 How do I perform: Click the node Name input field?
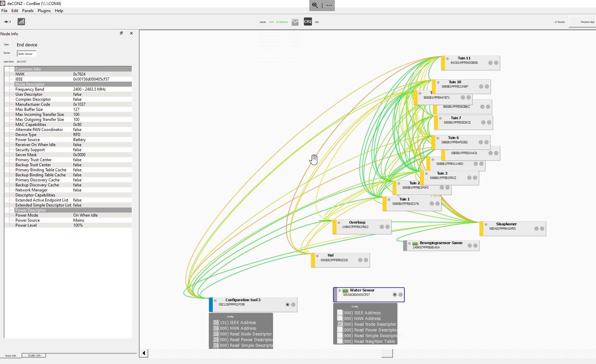click(27, 54)
